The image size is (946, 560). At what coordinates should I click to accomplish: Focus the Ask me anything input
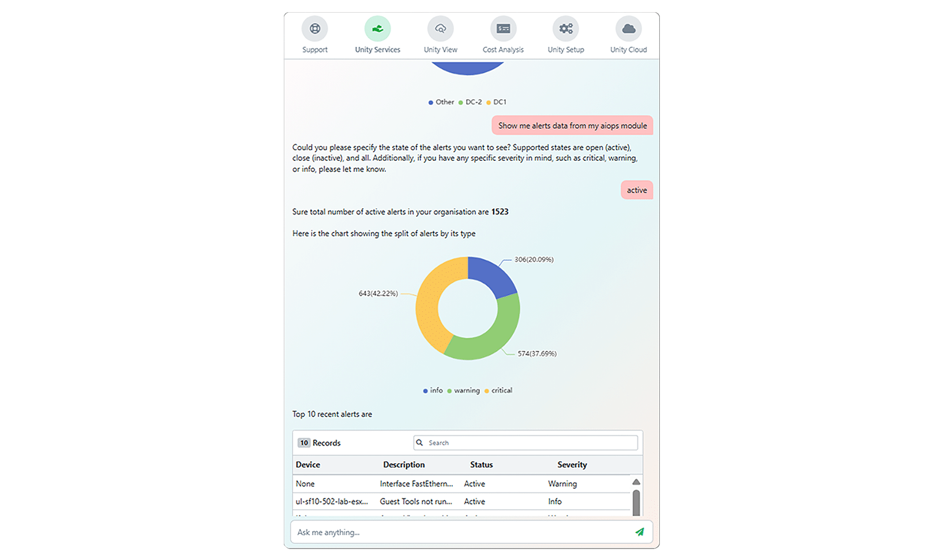pos(461,532)
